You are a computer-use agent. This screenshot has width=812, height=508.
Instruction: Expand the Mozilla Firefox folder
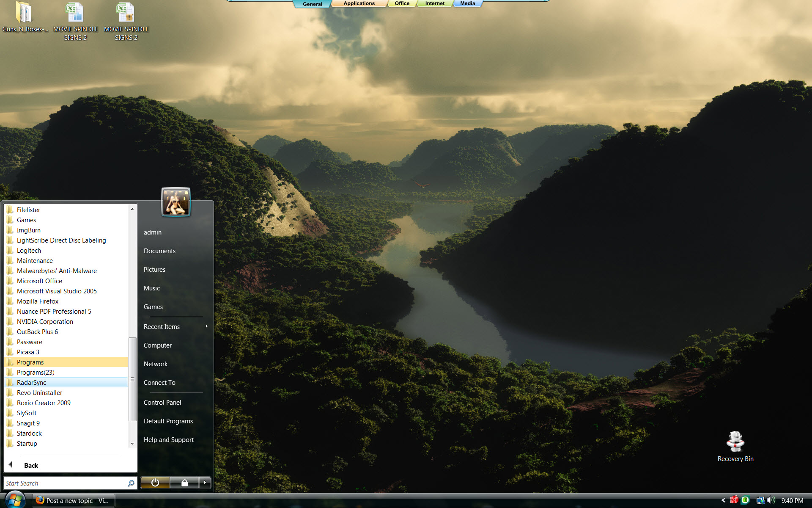pyautogui.click(x=66, y=301)
